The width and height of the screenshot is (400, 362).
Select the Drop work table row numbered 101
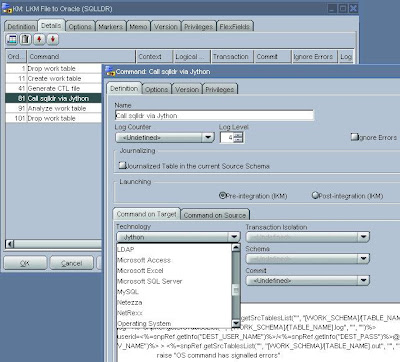[53, 118]
